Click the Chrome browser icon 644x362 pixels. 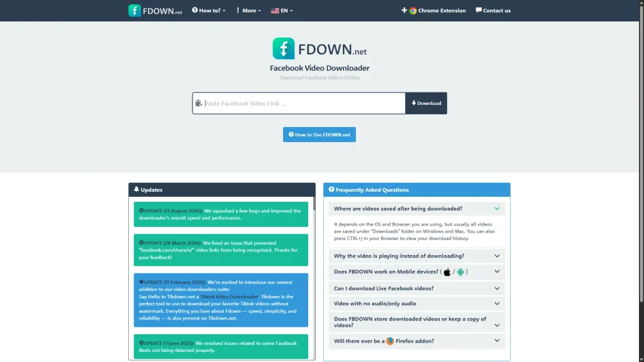[413, 11]
